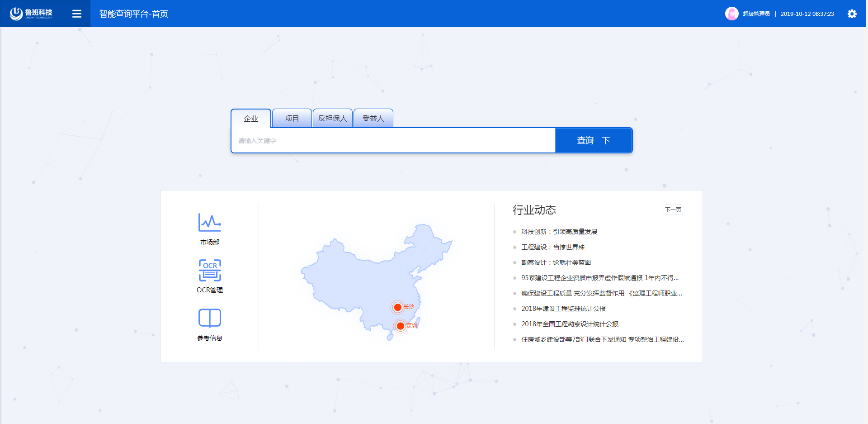
Task: Open 2018年建设工程监理统计公报
Action: click(x=563, y=309)
